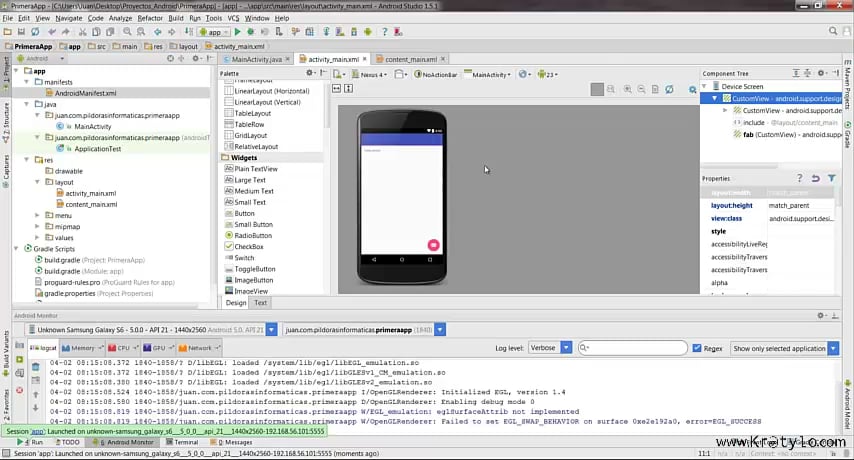Click the Run app green play icon
The height and width of the screenshot is (460, 854).
(x=237, y=32)
